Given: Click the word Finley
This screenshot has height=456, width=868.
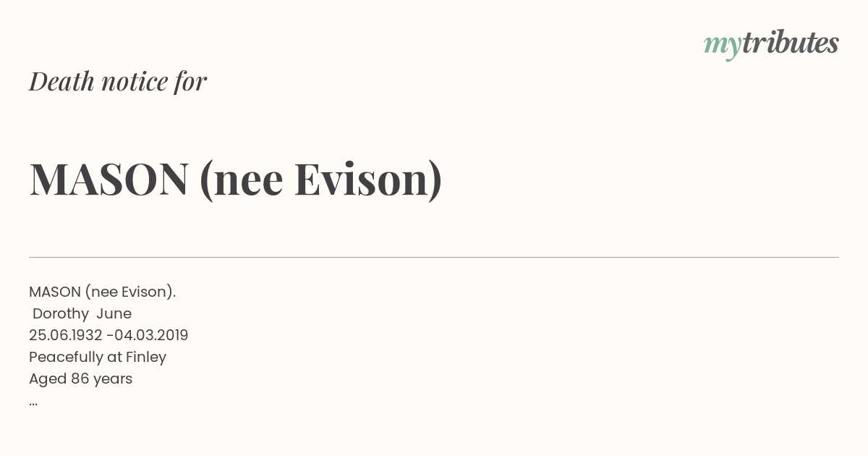Looking at the screenshot, I should pyautogui.click(x=146, y=357).
